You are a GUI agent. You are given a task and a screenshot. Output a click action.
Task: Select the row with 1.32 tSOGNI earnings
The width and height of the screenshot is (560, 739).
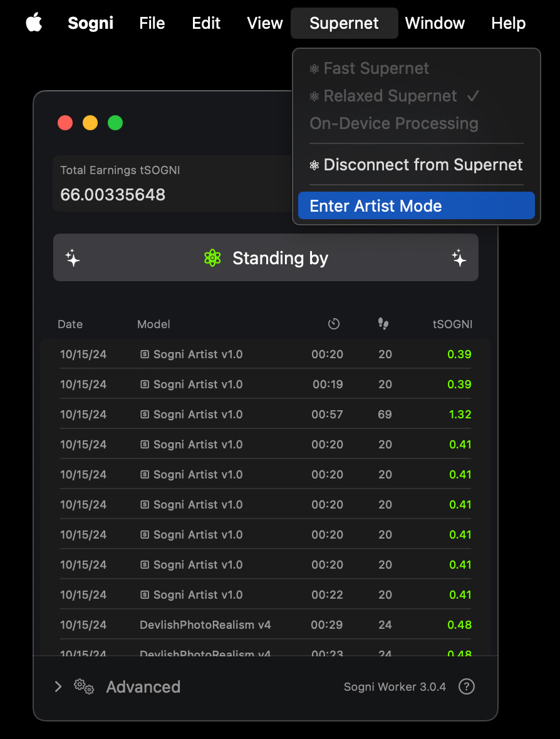tap(266, 415)
